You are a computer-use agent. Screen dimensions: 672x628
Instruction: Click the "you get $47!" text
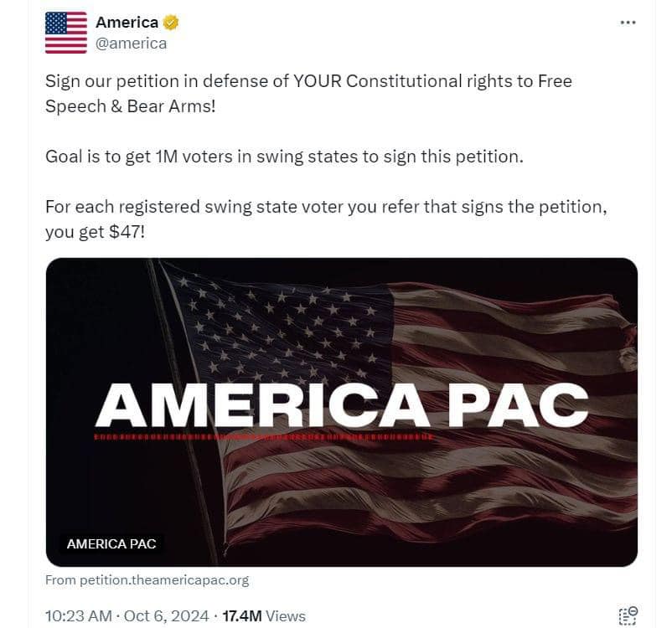click(95, 231)
